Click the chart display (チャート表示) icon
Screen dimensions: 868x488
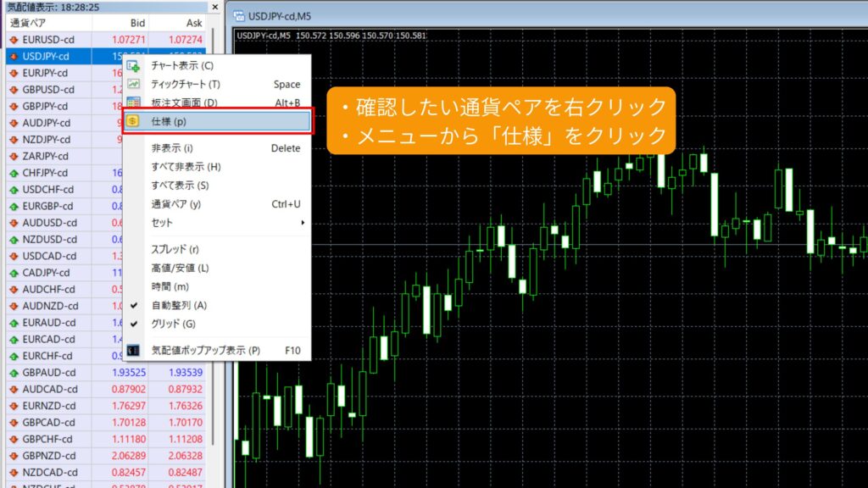[x=133, y=66]
